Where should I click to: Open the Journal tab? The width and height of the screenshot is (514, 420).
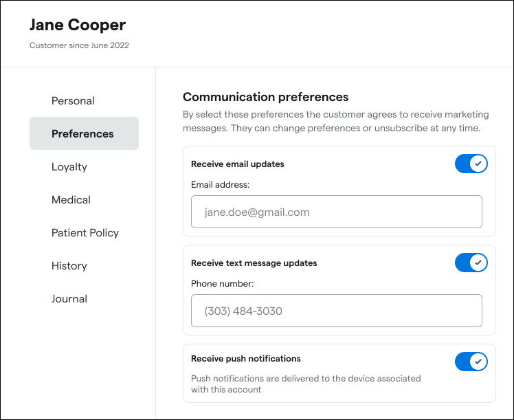[69, 299]
